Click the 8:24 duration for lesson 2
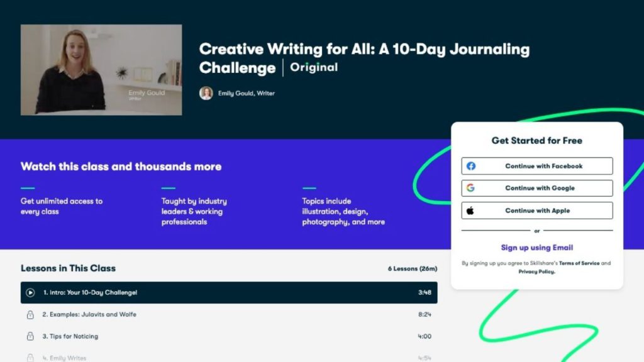 pos(425,314)
